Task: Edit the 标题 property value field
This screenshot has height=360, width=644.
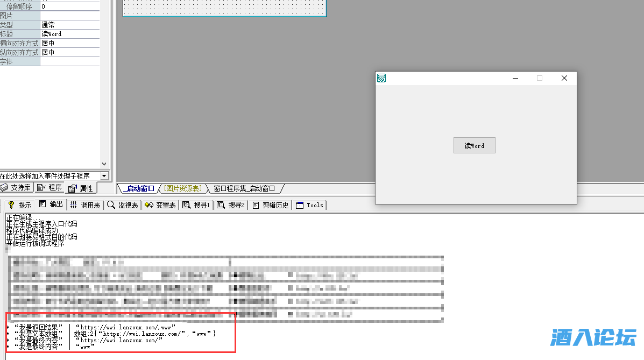Action: click(70, 34)
